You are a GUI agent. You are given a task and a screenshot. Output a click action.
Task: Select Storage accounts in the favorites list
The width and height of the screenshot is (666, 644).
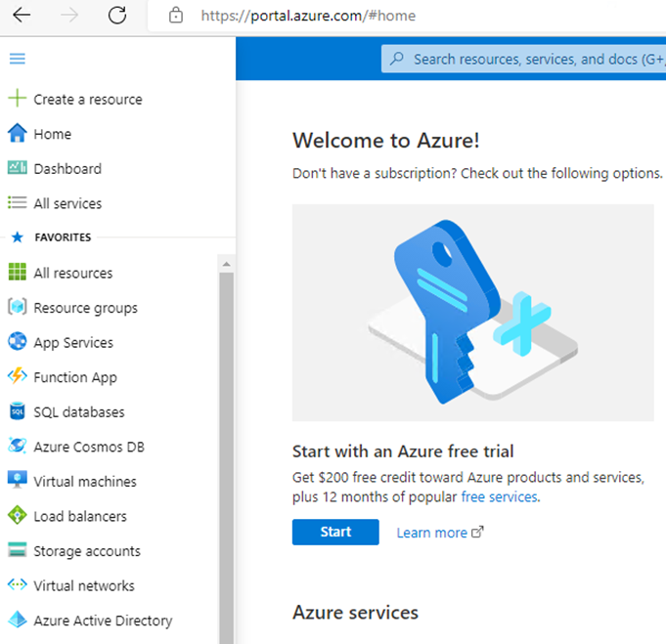pos(86,551)
